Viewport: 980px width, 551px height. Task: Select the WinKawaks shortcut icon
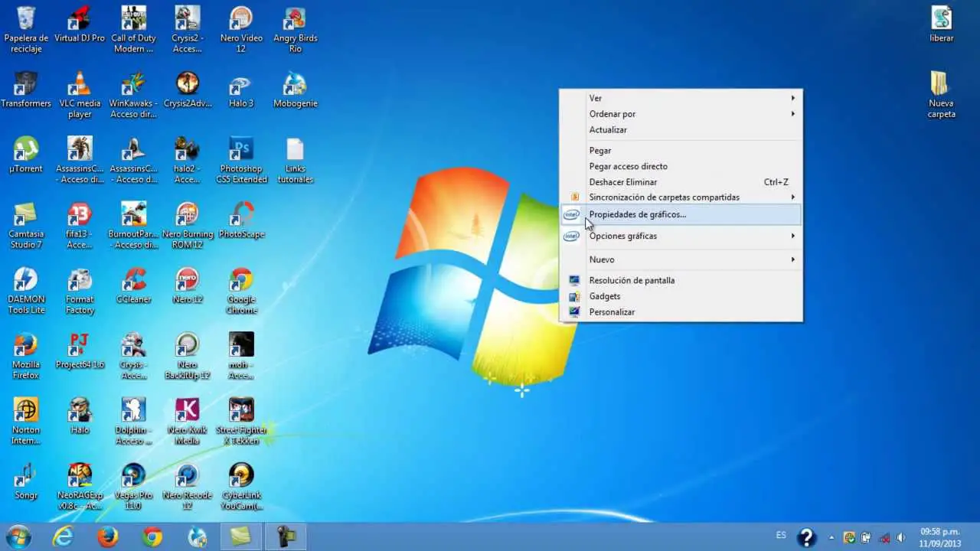[x=134, y=95]
